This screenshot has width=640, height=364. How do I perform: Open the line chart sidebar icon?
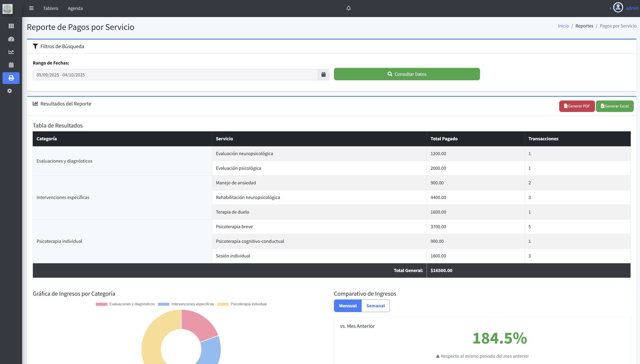(x=11, y=52)
